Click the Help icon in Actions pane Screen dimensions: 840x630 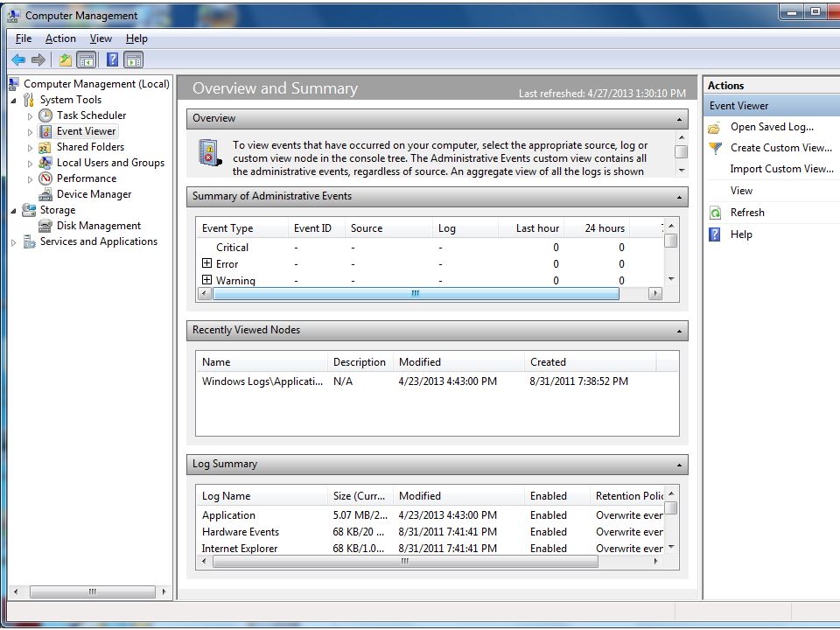tap(715, 234)
